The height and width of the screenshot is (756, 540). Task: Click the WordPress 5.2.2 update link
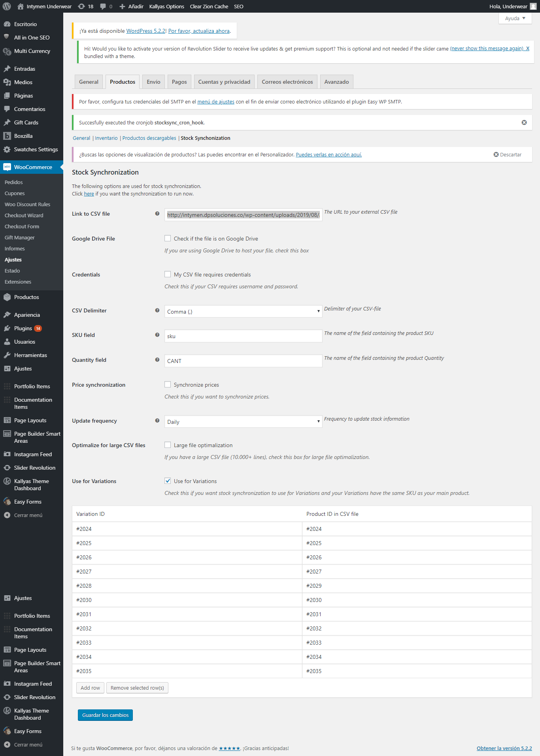click(x=145, y=31)
